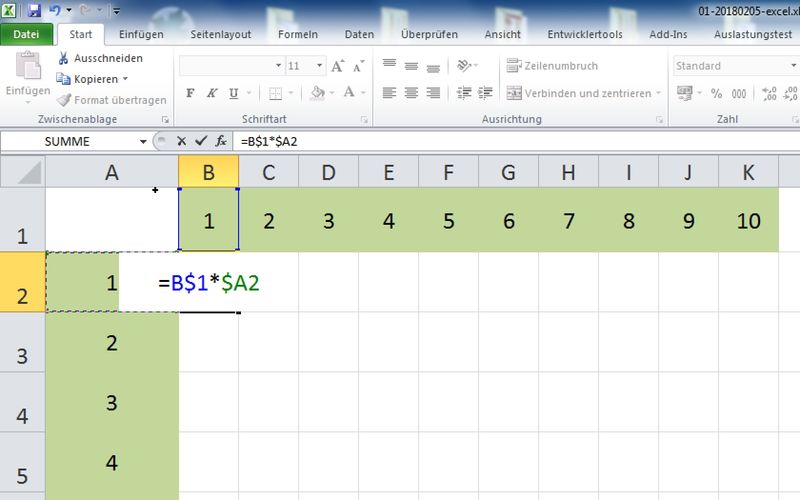Image resolution: width=800 pixels, height=500 pixels.
Task: Click the decrease decimal places icon
Action: (x=790, y=93)
